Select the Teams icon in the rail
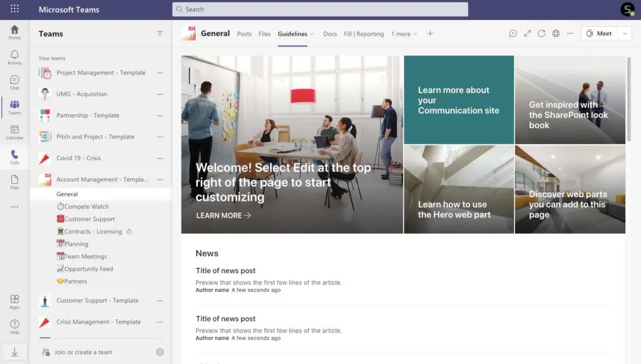The image size is (641, 364). tap(15, 107)
